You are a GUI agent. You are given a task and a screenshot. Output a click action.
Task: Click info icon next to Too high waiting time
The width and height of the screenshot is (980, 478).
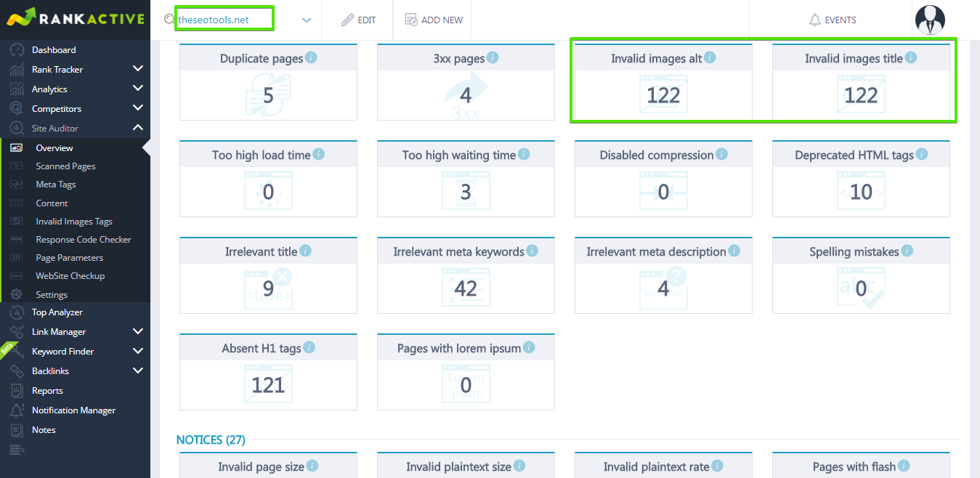click(525, 154)
